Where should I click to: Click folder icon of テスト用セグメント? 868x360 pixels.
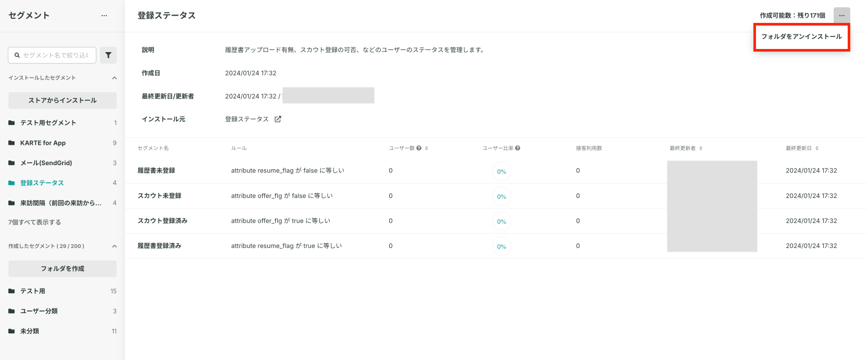click(x=11, y=123)
